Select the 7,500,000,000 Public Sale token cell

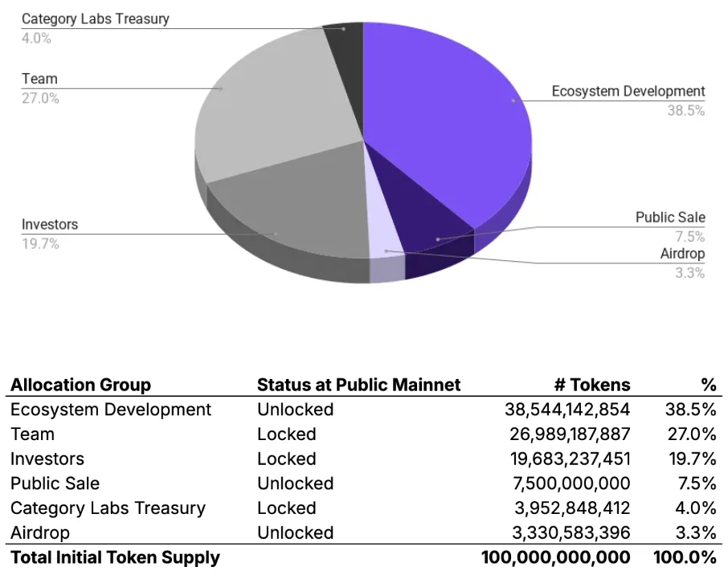[x=580, y=483]
